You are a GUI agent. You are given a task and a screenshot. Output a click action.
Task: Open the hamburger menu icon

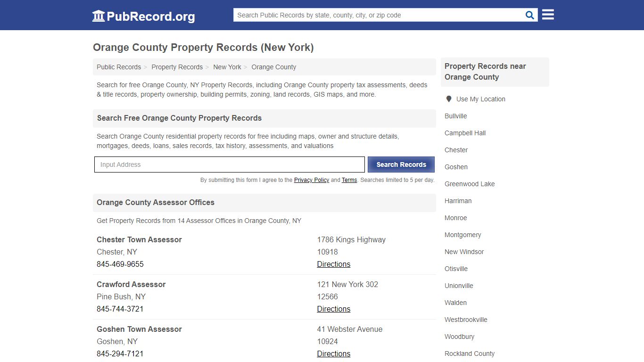tap(548, 15)
